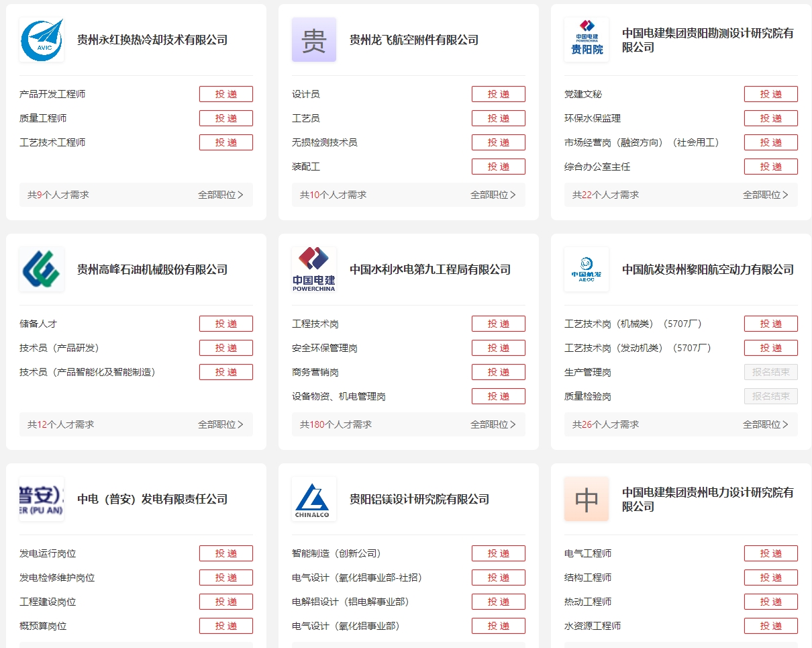Screen dimensions: 812x648
Task: Click the 贵阳院 PowerChina logo
Action: coord(587,40)
